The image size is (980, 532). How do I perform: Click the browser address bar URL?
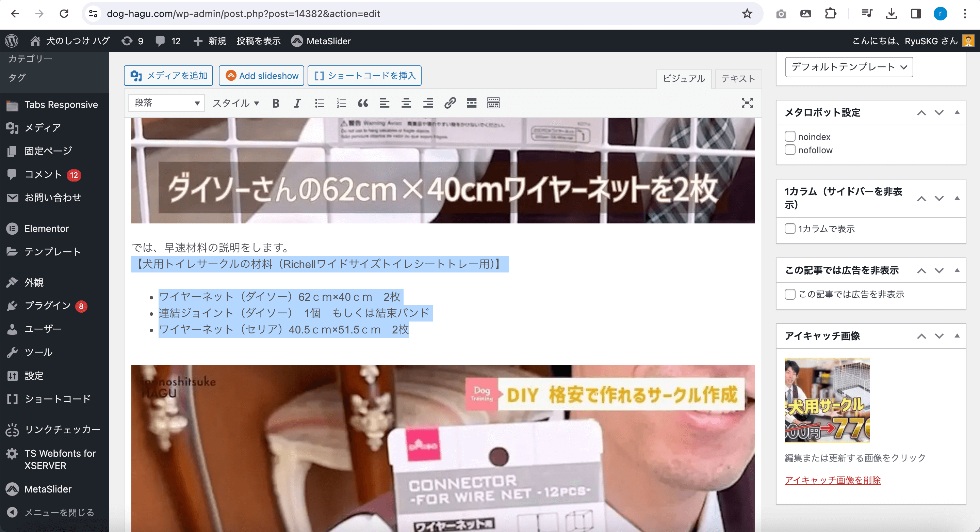pyautogui.click(x=244, y=14)
